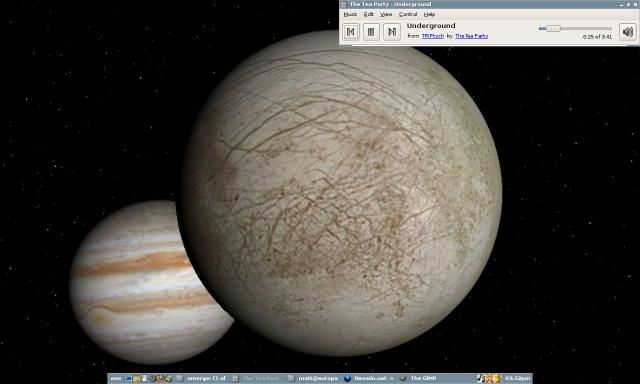Click the song position seek slider
The width and height of the screenshot is (640, 384).
pos(576,29)
